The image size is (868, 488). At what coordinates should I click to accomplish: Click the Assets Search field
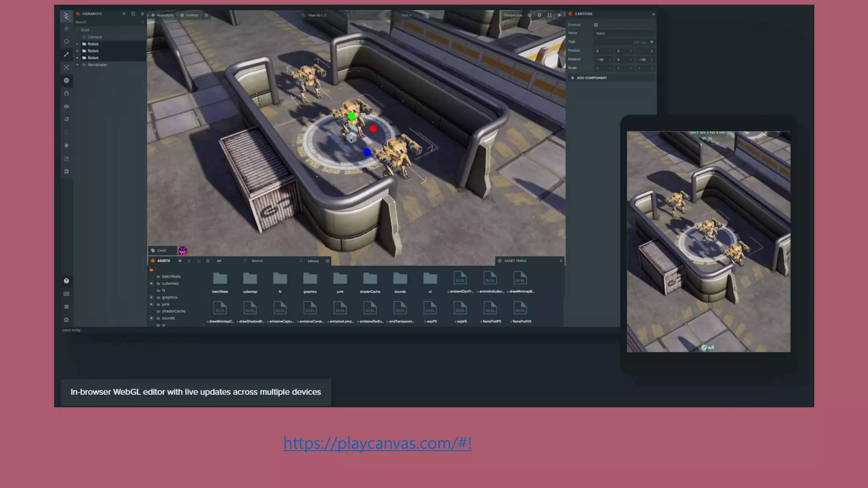click(x=276, y=261)
